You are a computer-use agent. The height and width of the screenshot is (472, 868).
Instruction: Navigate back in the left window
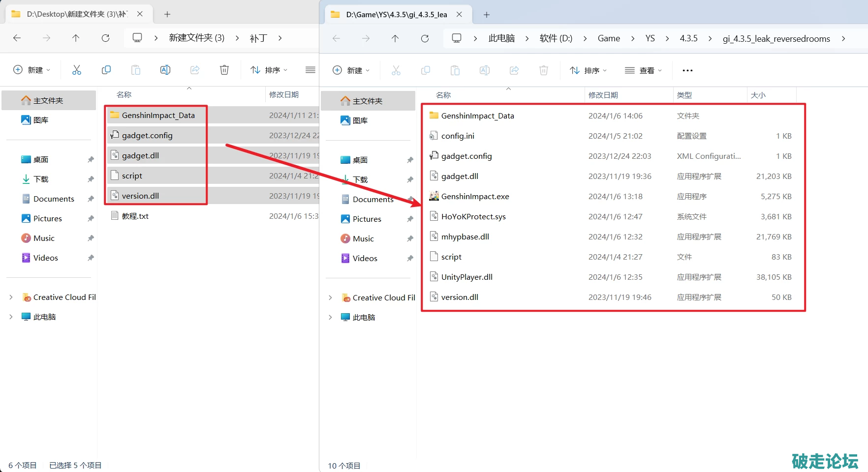pos(17,38)
